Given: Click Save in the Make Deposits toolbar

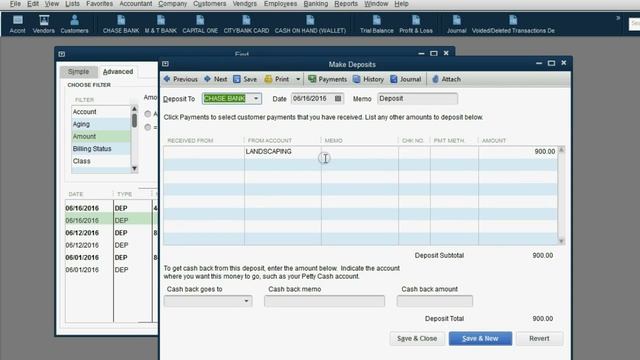Looking at the screenshot, I should (245, 79).
